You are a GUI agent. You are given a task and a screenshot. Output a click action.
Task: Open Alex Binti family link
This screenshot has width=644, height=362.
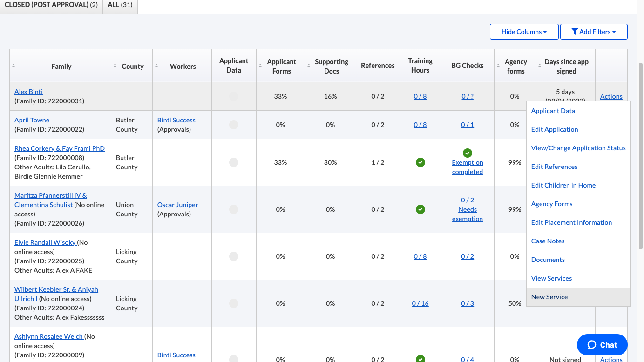click(28, 92)
